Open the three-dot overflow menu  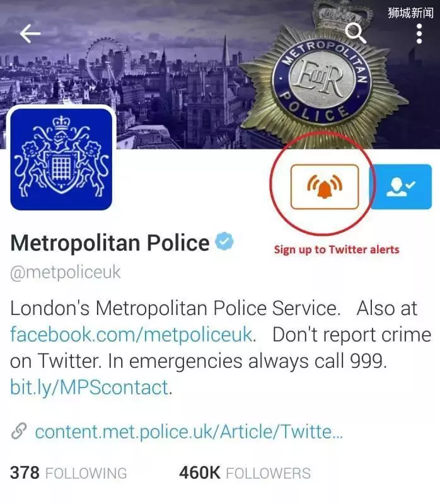coord(419,33)
